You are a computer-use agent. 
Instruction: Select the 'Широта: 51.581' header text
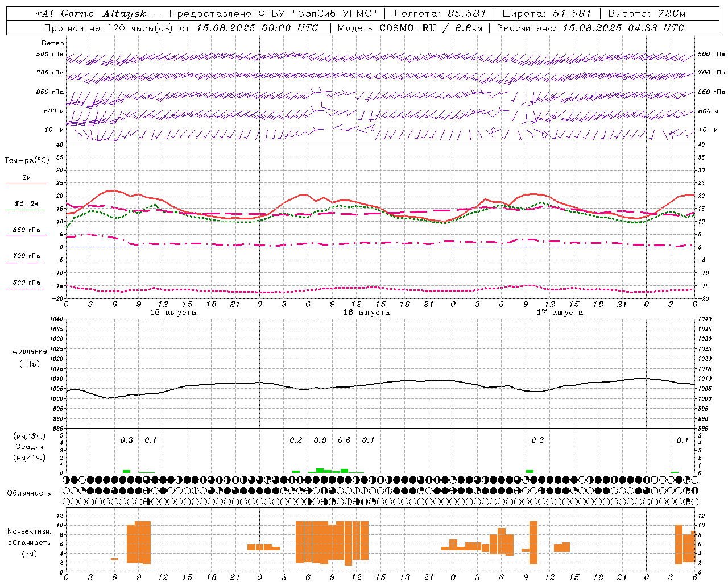pos(547,14)
